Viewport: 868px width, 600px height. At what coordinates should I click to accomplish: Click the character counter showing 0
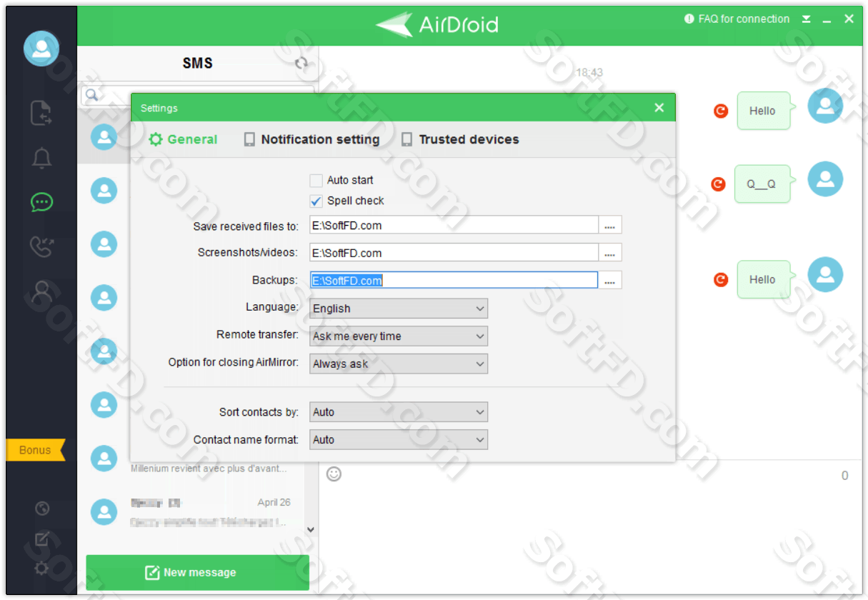(845, 476)
